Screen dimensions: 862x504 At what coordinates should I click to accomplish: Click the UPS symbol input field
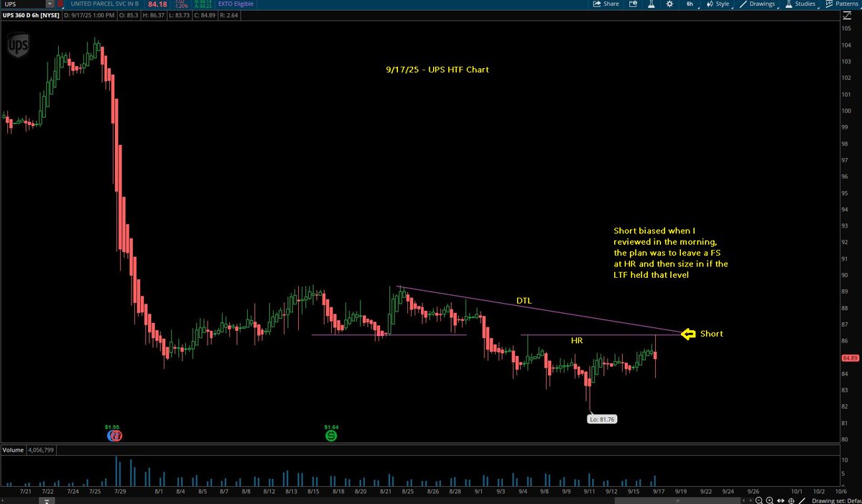pyautogui.click(x=23, y=4)
